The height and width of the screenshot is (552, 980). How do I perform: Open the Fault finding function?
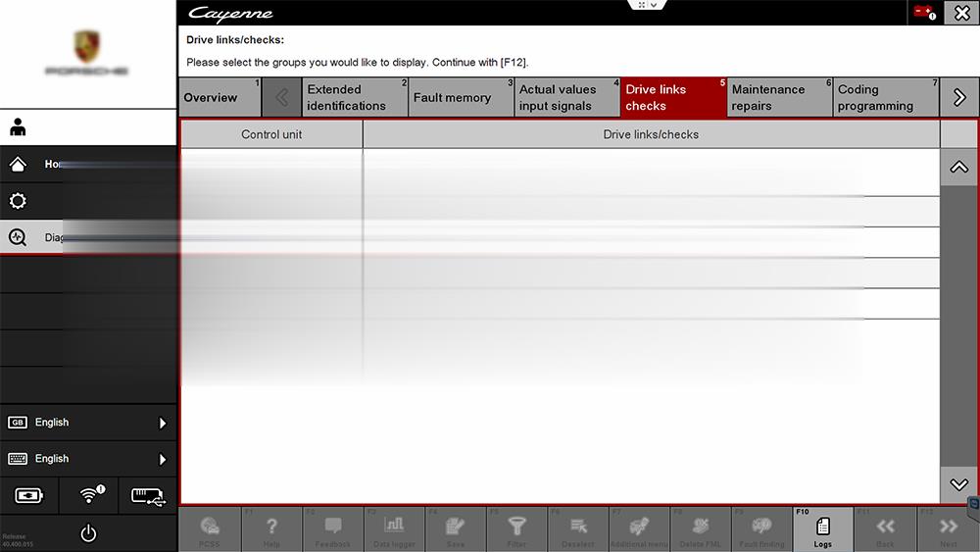761,530
